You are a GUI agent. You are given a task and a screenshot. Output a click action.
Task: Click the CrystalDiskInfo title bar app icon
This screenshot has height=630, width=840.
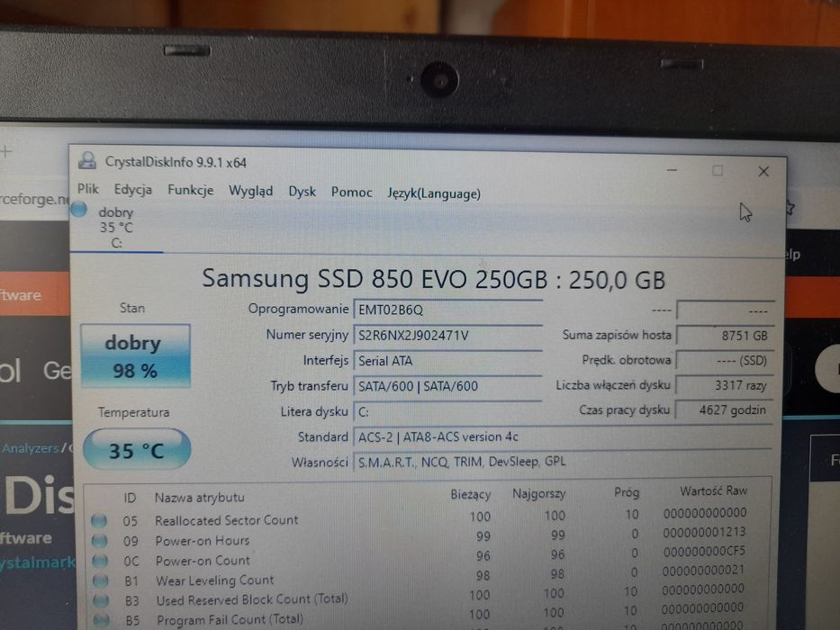[86, 160]
